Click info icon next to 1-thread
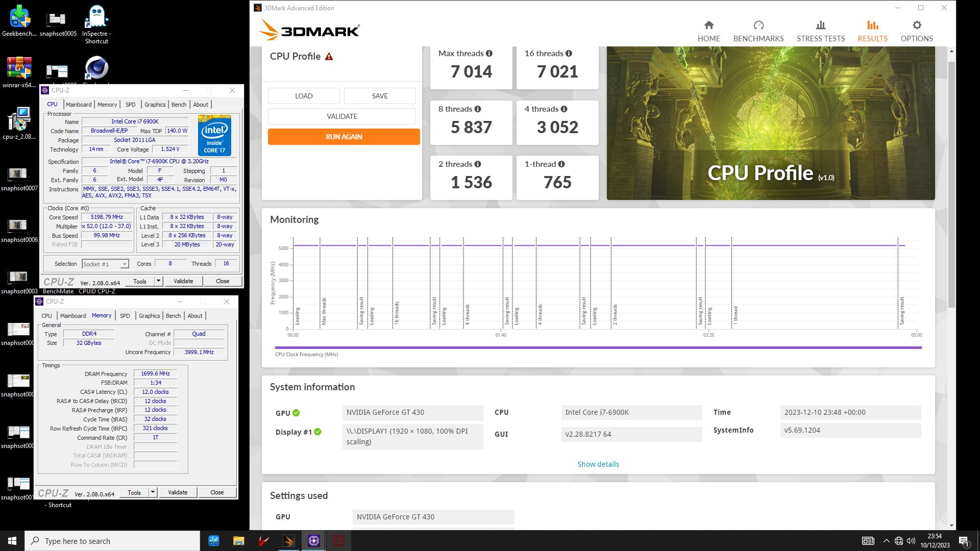 pyautogui.click(x=561, y=164)
